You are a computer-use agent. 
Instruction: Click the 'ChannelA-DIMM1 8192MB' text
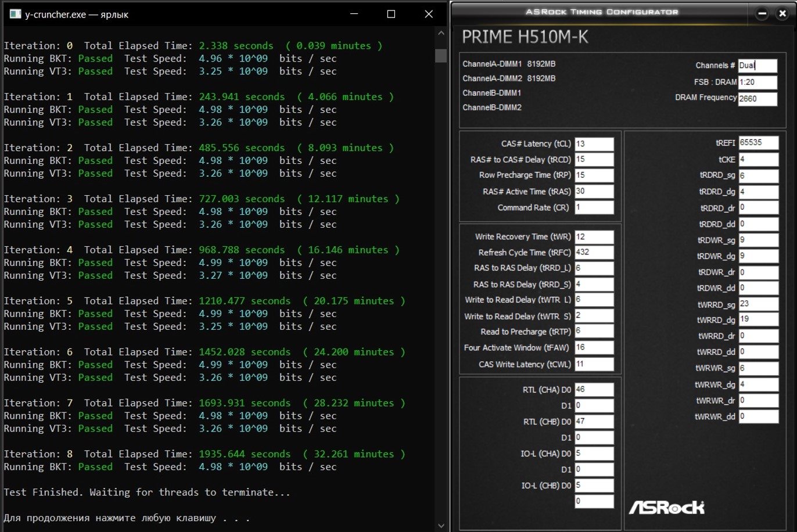pyautogui.click(x=509, y=64)
